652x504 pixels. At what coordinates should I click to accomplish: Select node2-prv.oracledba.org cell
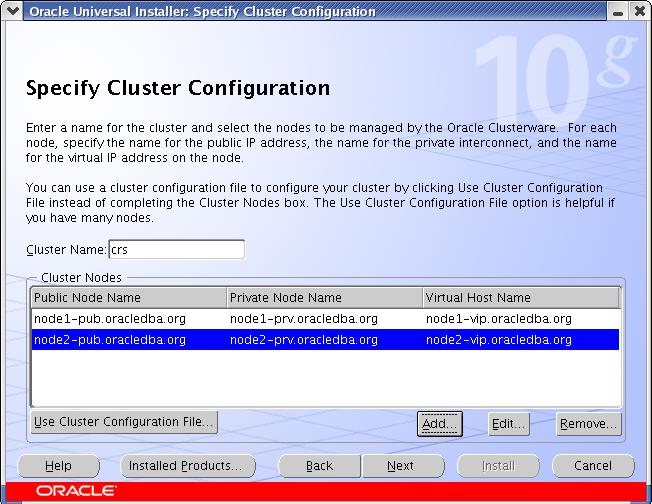click(x=325, y=340)
